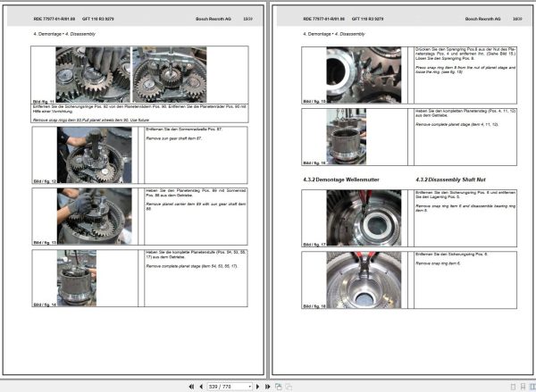Click left page '4. Demontage • 4. Disassembly' heading
This screenshot has height=392, width=536.
click(64, 34)
